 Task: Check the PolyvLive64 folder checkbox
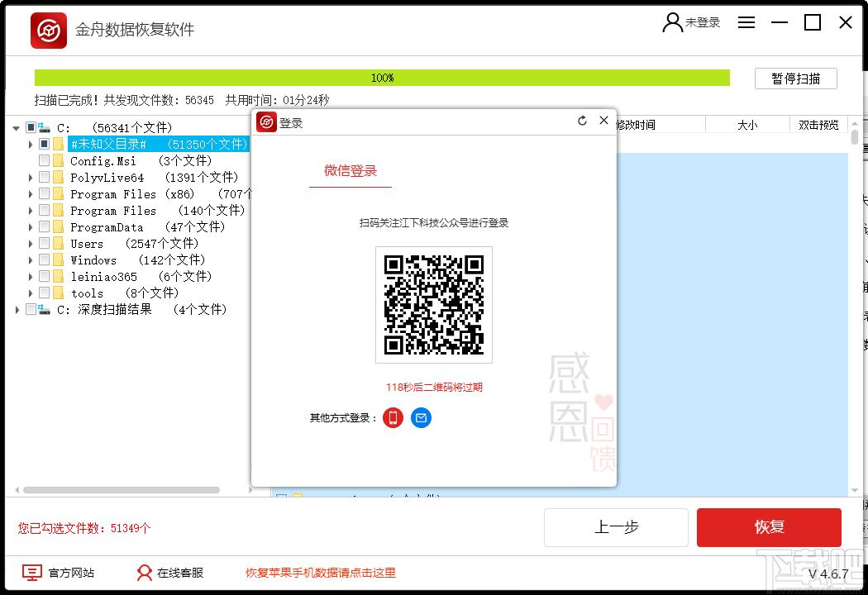point(45,177)
